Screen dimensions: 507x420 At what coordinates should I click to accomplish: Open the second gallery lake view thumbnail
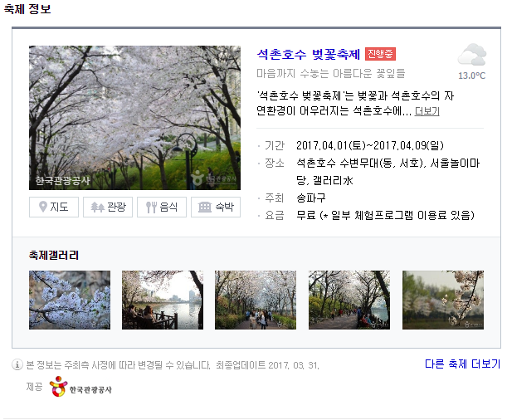pyautogui.click(x=163, y=300)
